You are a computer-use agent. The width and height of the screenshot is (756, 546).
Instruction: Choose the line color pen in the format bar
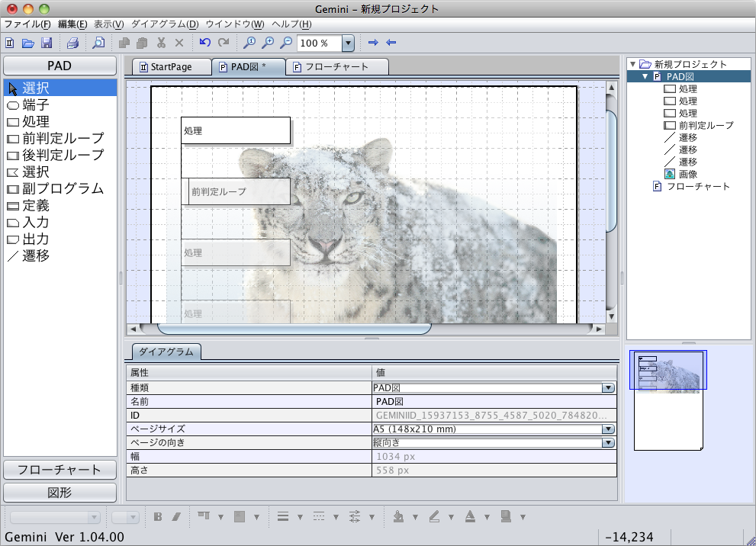click(434, 516)
